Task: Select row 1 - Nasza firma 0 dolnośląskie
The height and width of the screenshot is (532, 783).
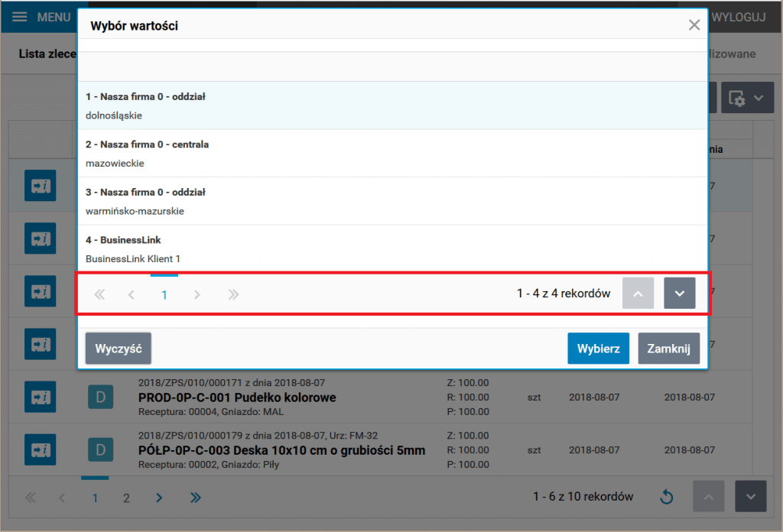Action: (392, 105)
